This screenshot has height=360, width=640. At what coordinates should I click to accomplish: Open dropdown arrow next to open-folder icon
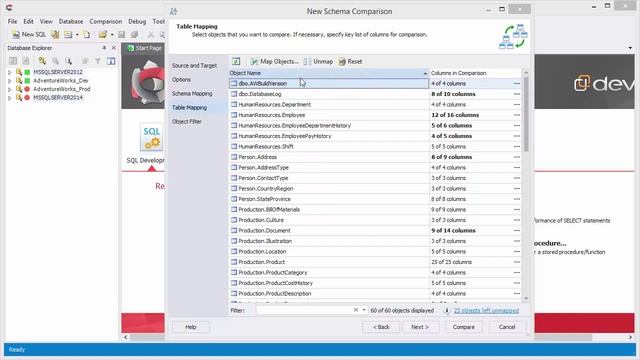(112, 35)
